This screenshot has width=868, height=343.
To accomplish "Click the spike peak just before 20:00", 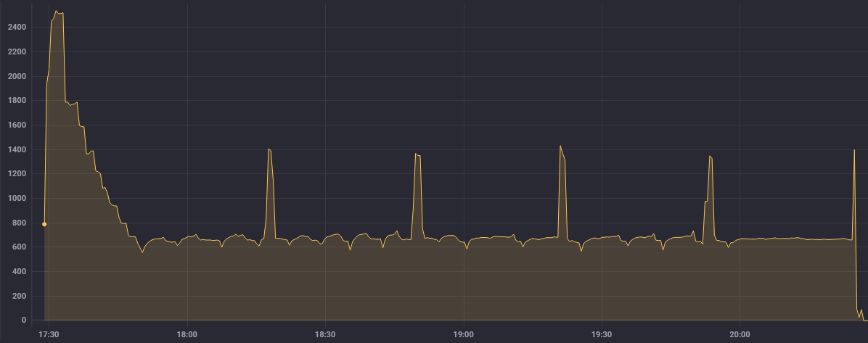I will coord(710,156).
